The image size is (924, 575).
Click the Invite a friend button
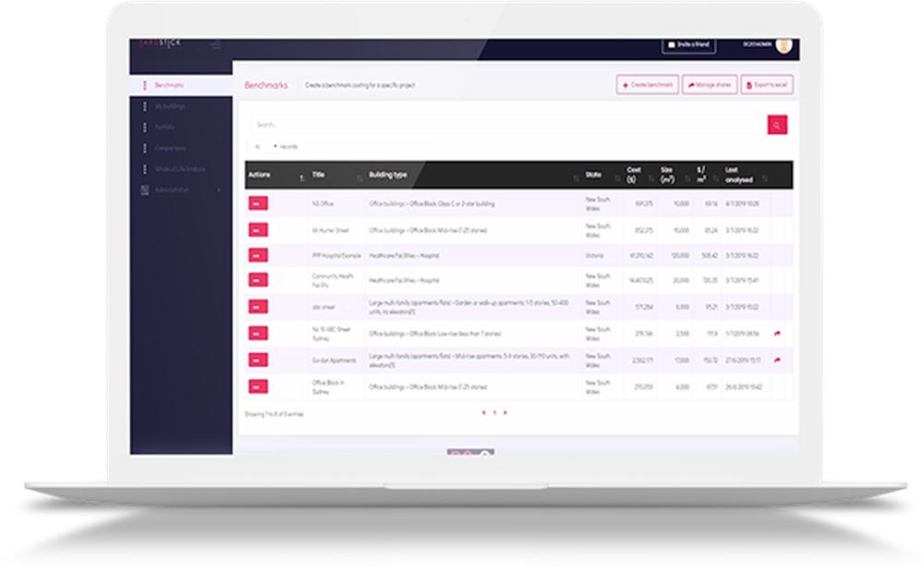point(689,44)
